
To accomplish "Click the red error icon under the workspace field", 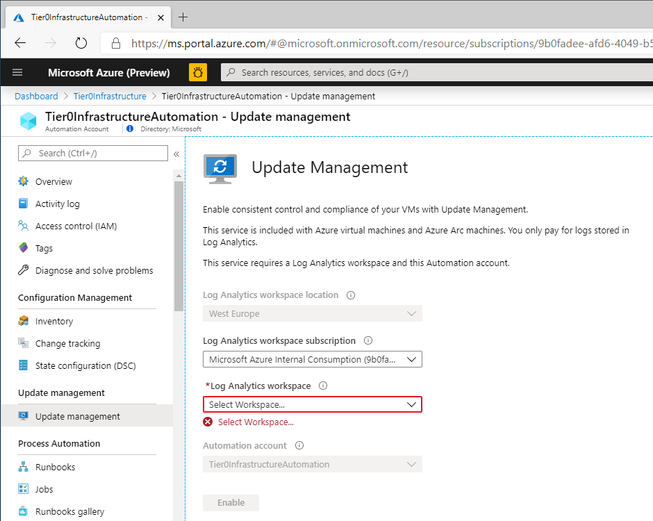I will [x=208, y=422].
